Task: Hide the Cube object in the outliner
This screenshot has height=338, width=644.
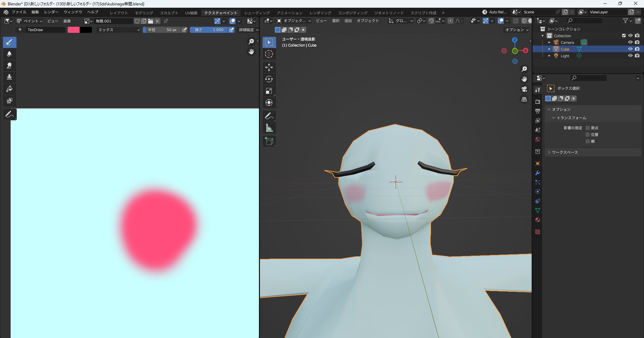Action: 630,49
